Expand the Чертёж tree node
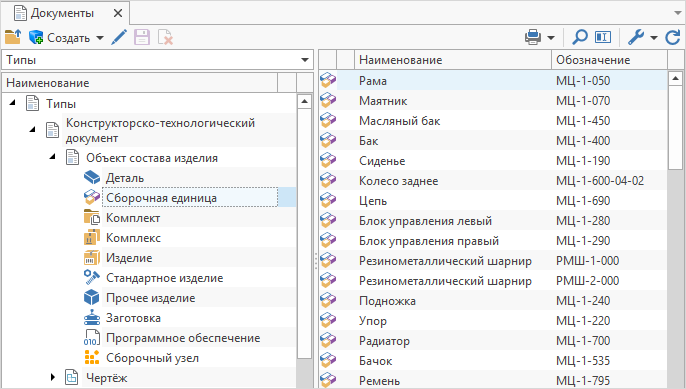This screenshot has width=686, height=389. coord(52,377)
